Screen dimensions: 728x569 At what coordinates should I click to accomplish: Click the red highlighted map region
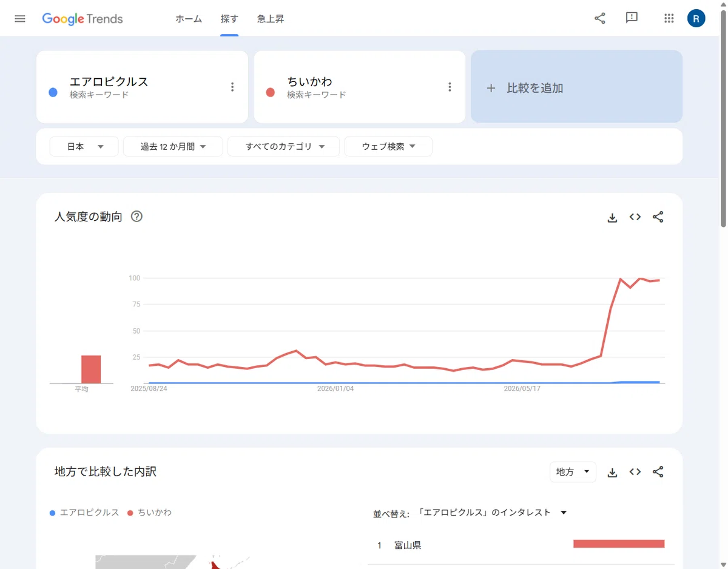pyautogui.click(x=215, y=565)
